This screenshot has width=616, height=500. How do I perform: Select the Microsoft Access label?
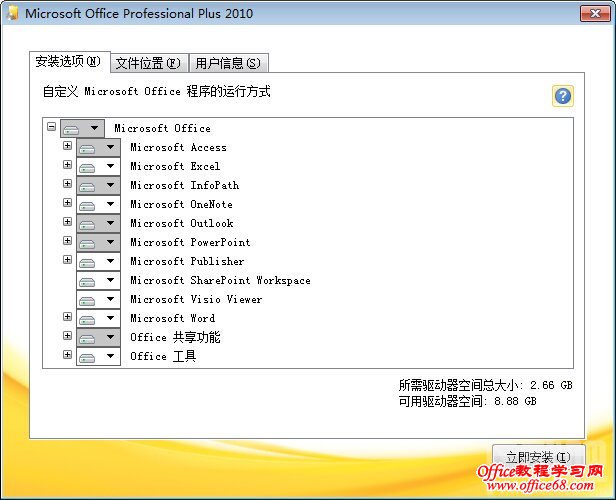coord(178,148)
